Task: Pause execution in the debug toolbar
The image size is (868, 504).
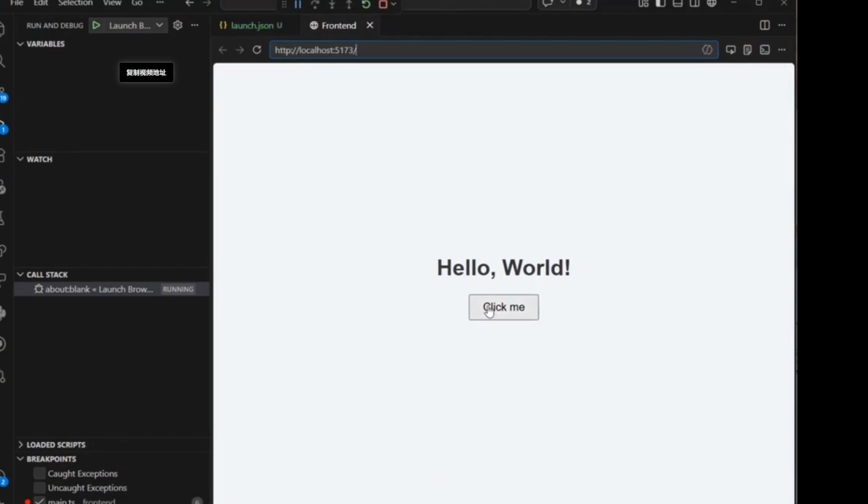Action: (x=297, y=5)
